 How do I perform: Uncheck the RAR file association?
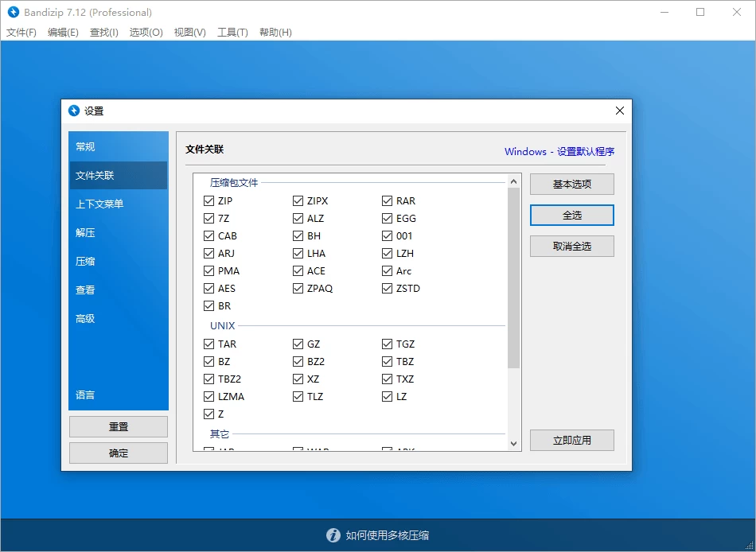click(x=387, y=200)
